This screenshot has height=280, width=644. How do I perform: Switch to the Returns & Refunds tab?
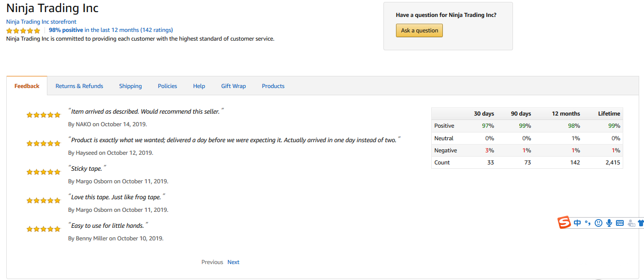click(x=79, y=86)
